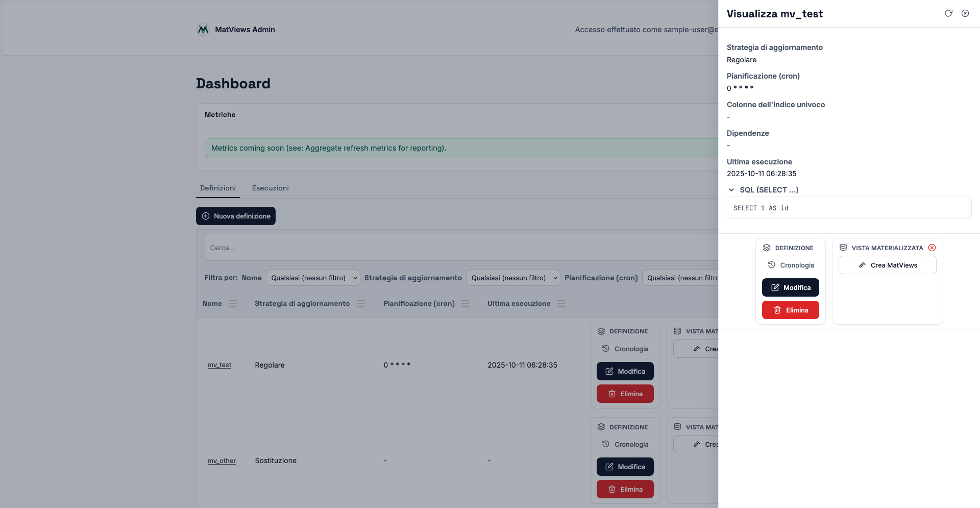Open the mv_other definition link
This screenshot has height=508, width=980.
(222, 461)
